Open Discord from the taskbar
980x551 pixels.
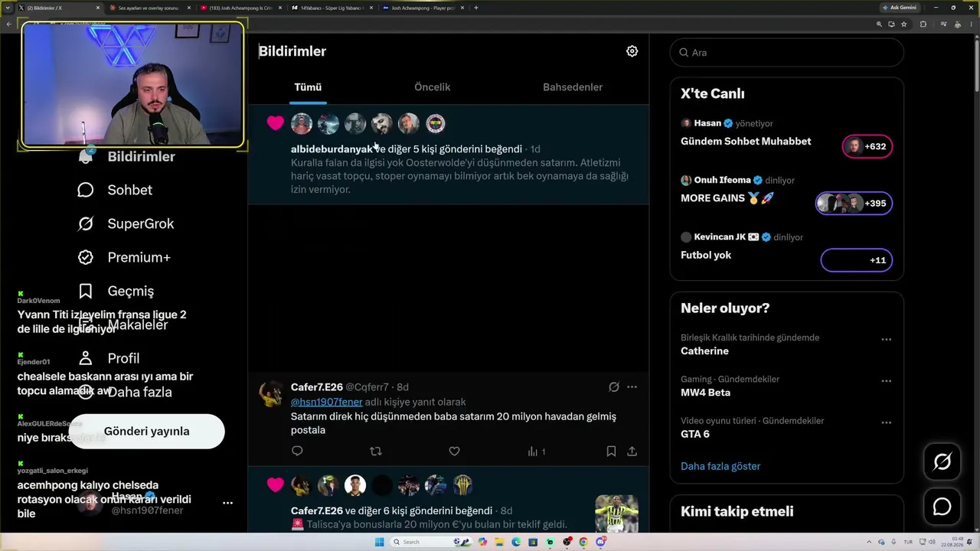coord(600,542)
